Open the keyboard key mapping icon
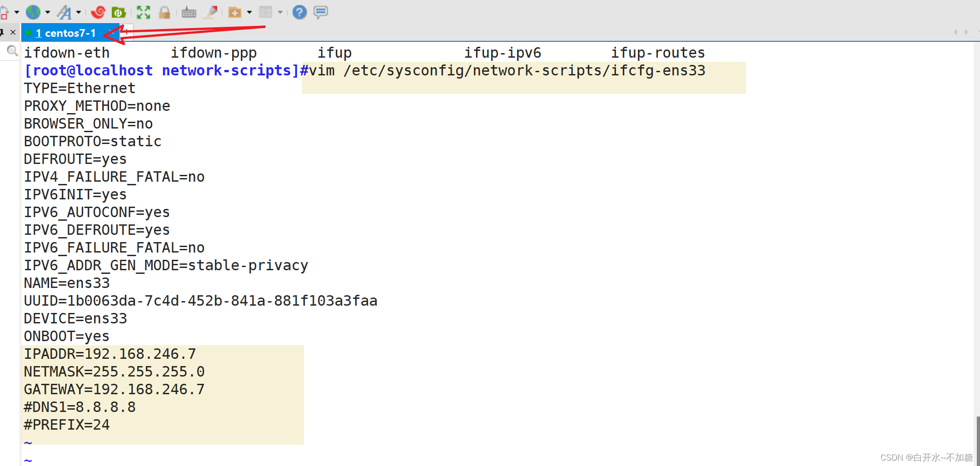 [189, 13]
